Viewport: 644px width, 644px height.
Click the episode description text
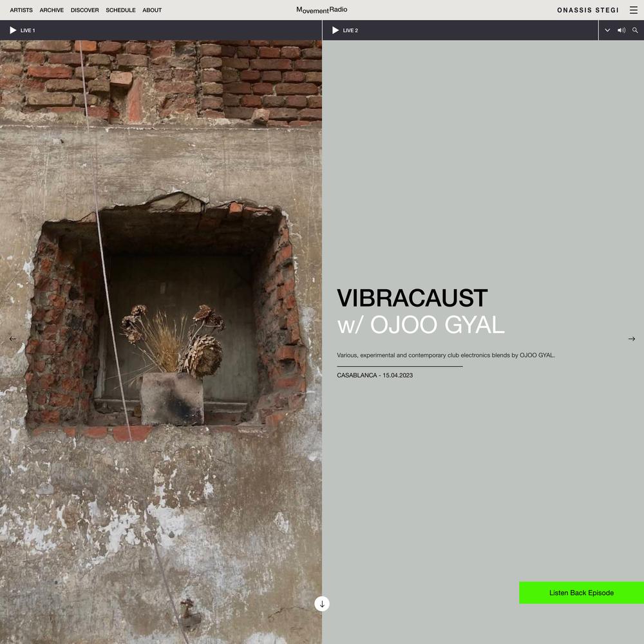[x=446, y=355]
